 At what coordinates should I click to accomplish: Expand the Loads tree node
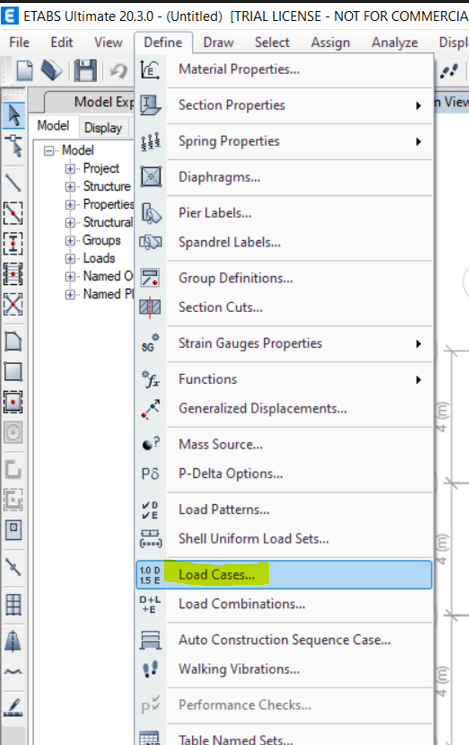pyautogui.click(x=70, y=258)
